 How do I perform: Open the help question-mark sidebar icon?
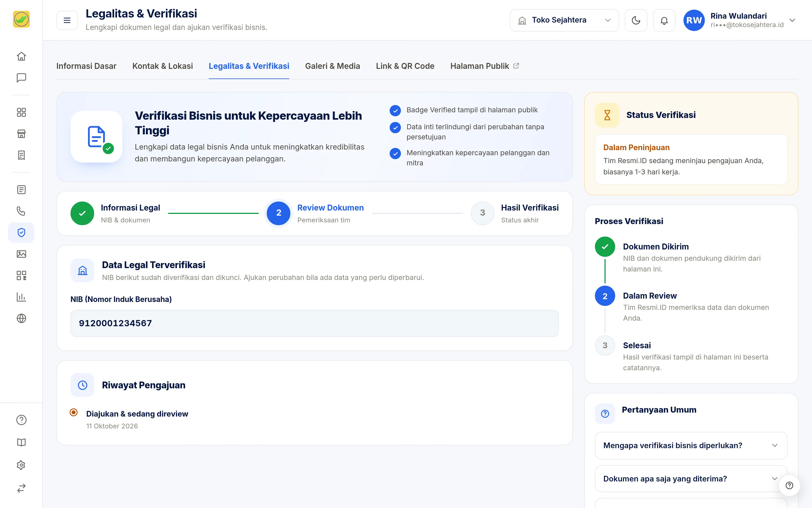pyautogui.click(x=21, y=420)
